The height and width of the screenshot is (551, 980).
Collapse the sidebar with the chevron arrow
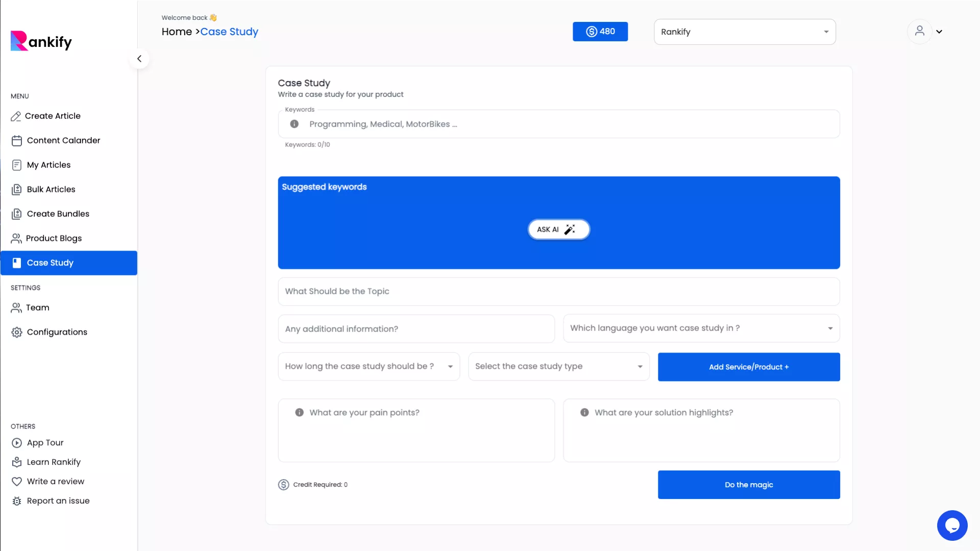point(139,59)
